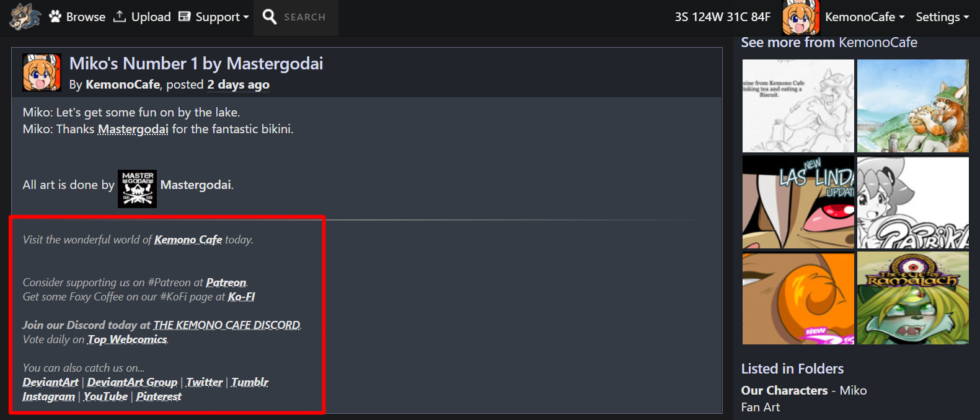Image resolution: width=980 pixels, height=420 pixels.
Task: Open the Our Characters folder link
Action: coord(784,390)
